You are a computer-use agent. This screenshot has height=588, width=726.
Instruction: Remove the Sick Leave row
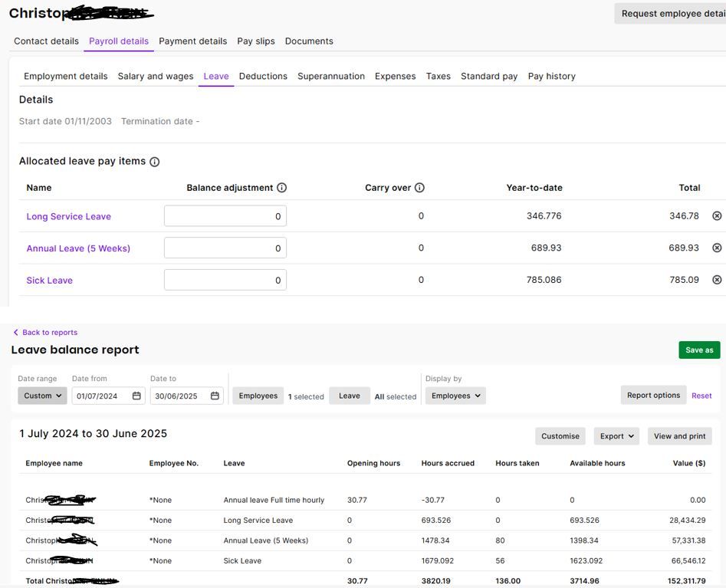(x=717, y=281)
